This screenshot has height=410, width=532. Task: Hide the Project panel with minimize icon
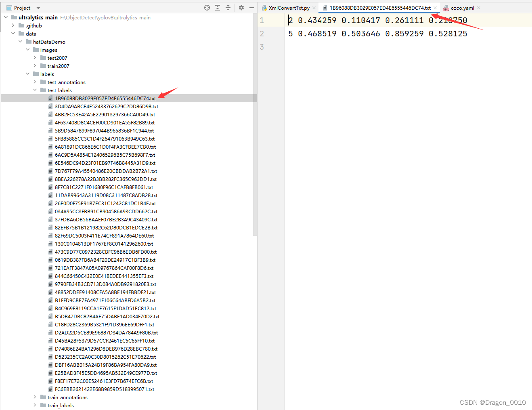click(252, 8)
